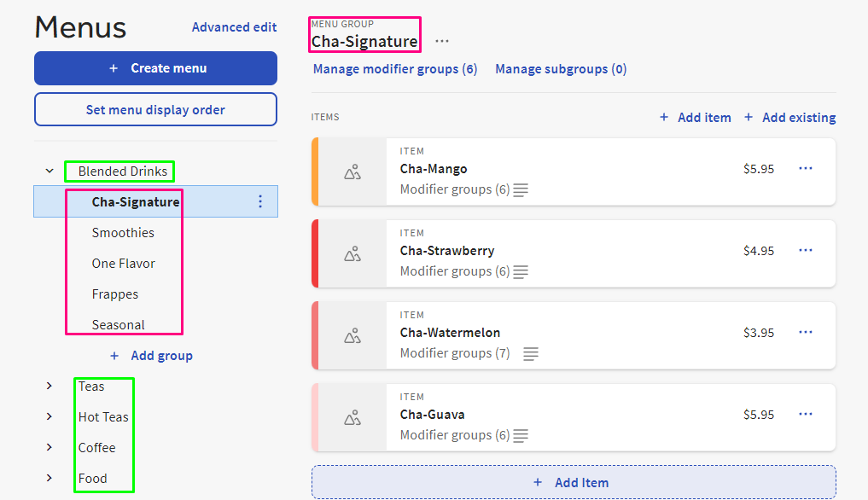Expand the Food menu chevron
This screenshot has height=500, width=868.
pos(50,478)
